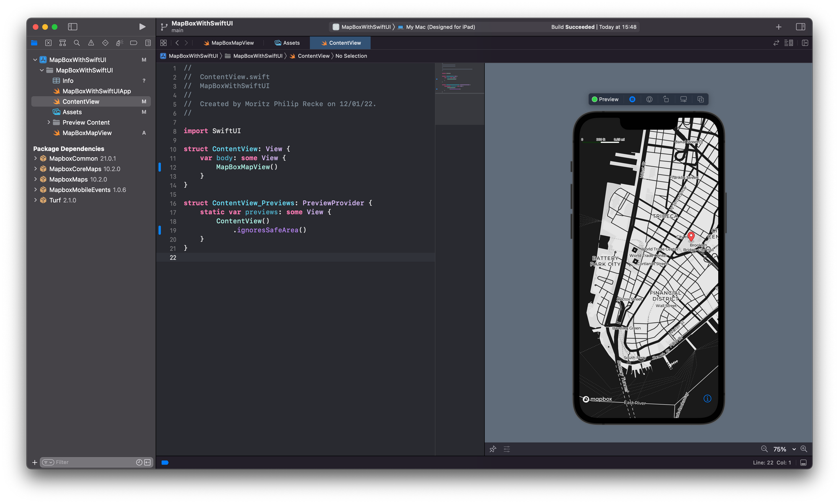Toggle the debug area at bottom right
The height and width of the screenshot is (504, 839).
click(x=803, y=462)
